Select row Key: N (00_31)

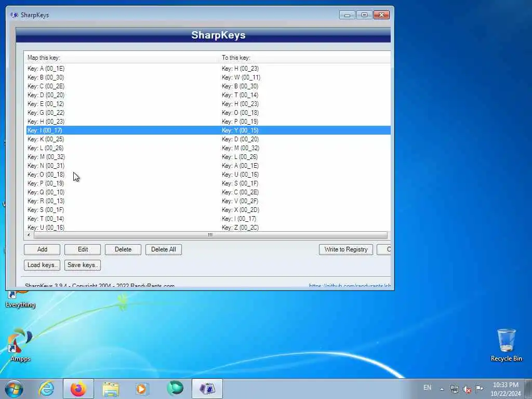coord(208,166)
